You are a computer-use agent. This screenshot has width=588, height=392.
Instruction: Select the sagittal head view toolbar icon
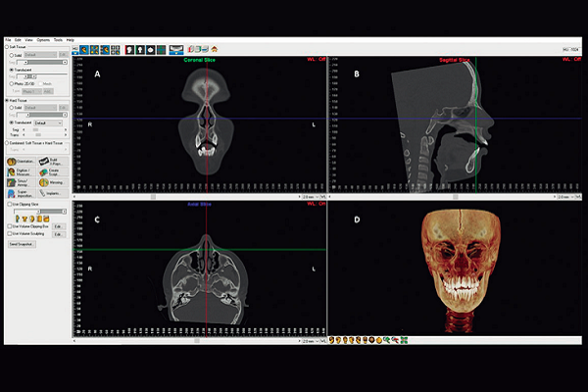coord(129,50)
